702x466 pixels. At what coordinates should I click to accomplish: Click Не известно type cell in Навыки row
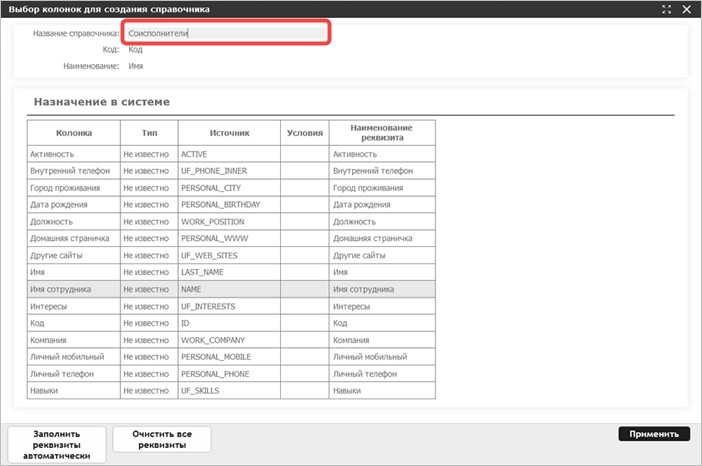click(x=149, y=391)
